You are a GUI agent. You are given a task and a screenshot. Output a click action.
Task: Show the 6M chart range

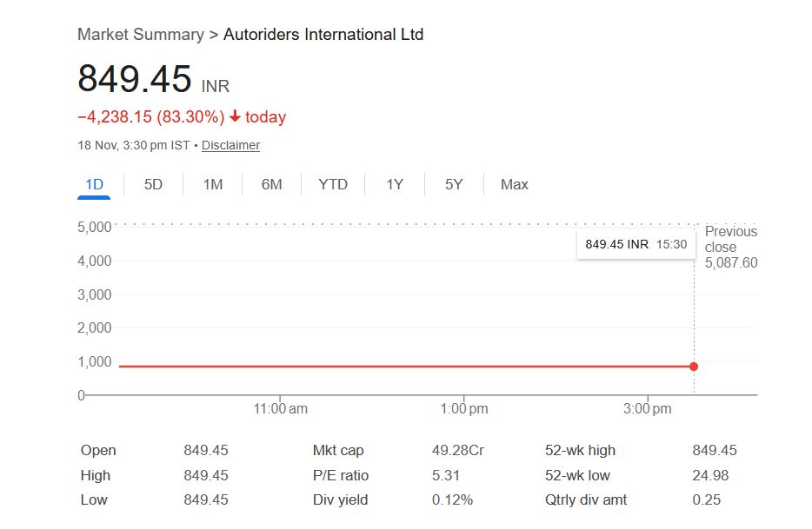tap(272, 184)
